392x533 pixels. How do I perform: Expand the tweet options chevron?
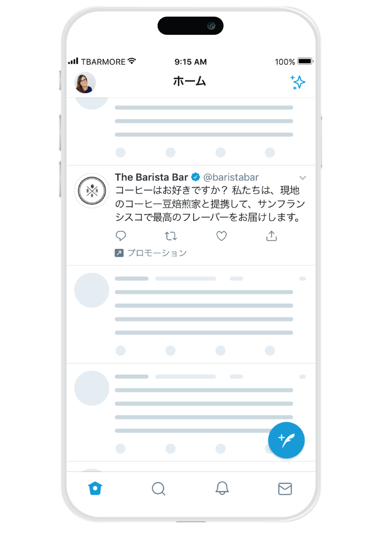point(302,178)
